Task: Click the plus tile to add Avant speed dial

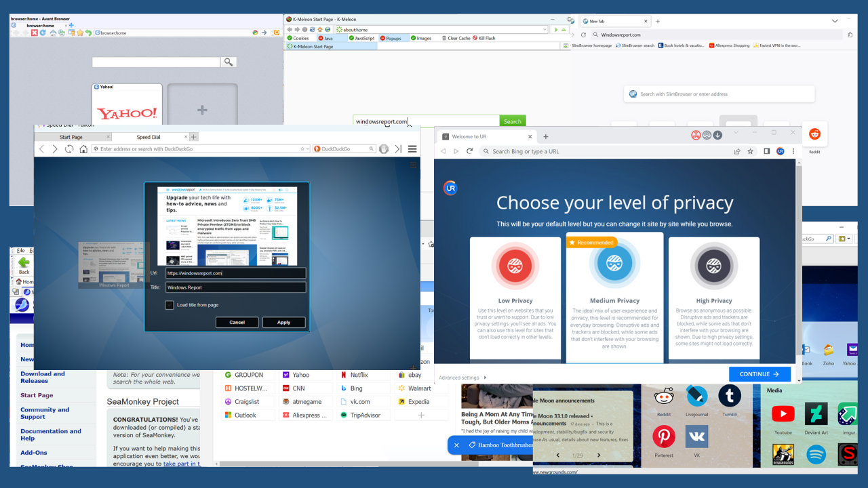Action: pyautogui.click(x=202, y=104)
